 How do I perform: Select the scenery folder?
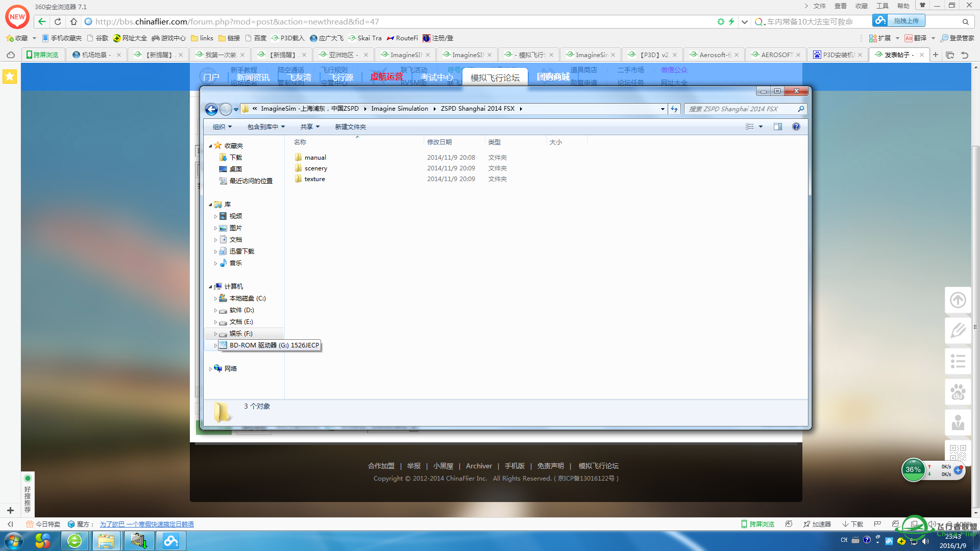[x=315, y=168]
